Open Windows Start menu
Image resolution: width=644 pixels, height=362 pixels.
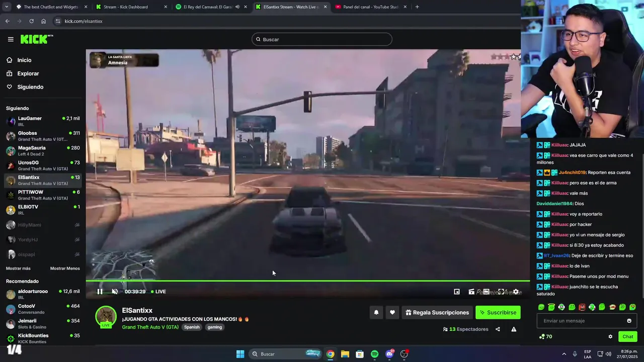click(240, 354)
